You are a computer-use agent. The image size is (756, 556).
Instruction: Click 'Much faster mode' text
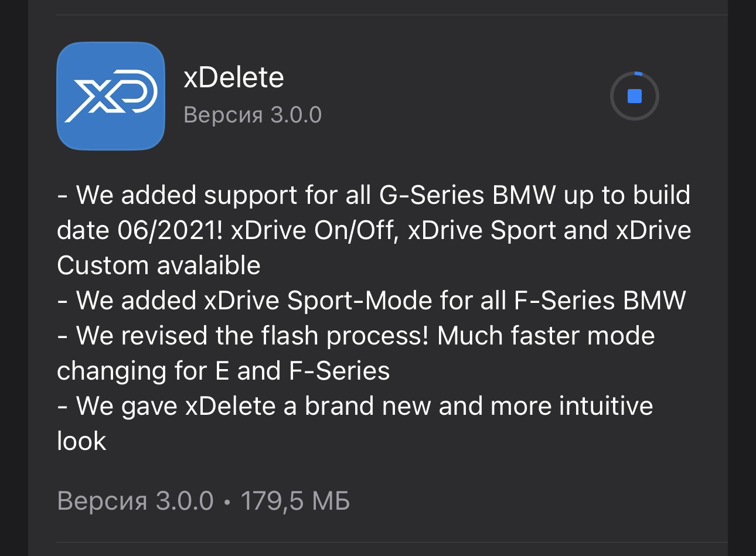tap(546, 336)
